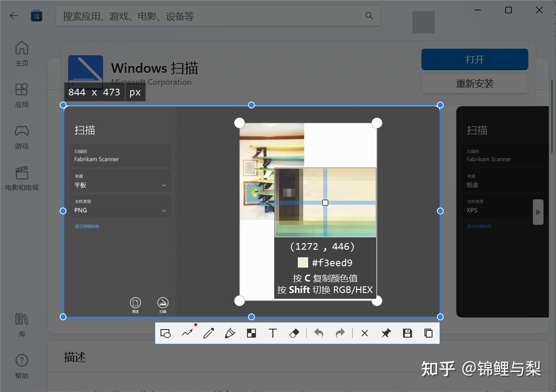Click the 打开 button

coord(475,59)
